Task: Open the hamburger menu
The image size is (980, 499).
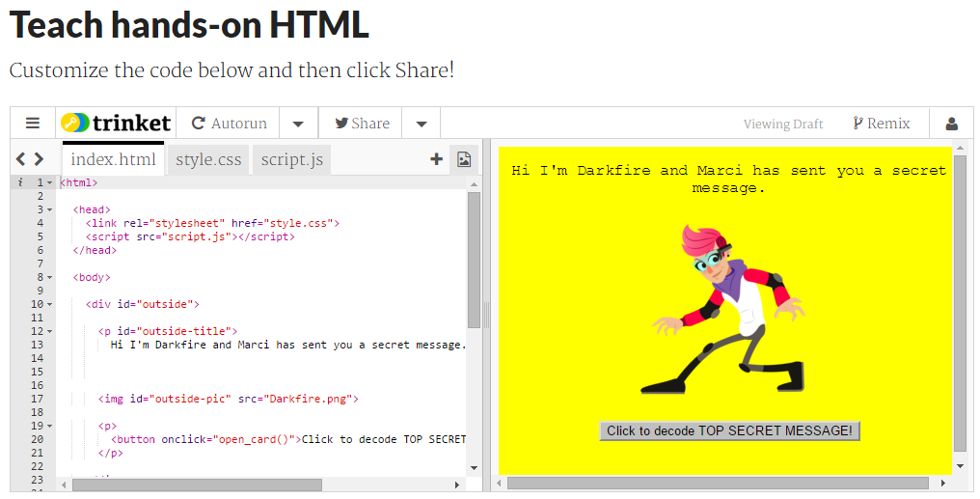Action: (x=33, y=124)
